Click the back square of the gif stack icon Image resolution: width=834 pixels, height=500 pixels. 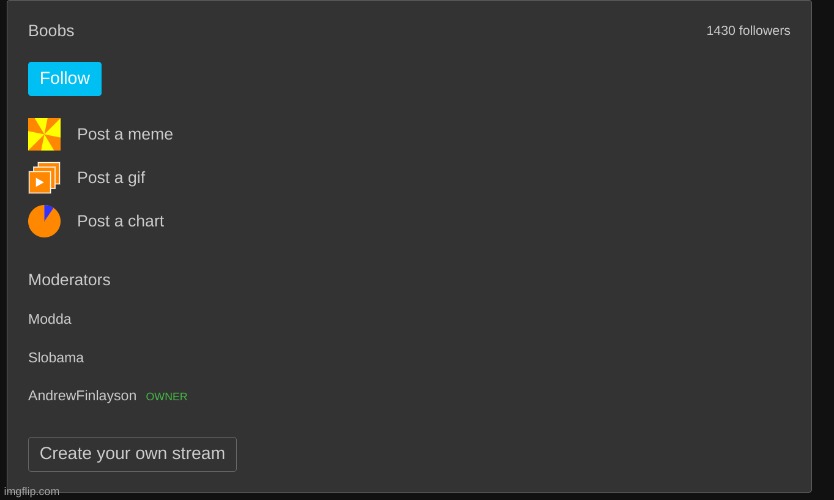[x=54, y=167]
